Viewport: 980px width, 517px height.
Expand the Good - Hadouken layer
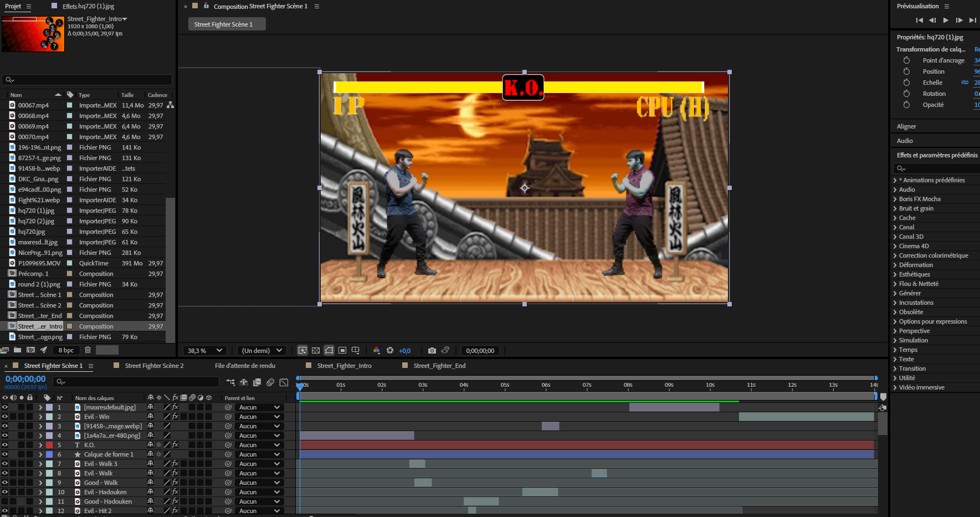pyautogui.click(x=40, y=501)
